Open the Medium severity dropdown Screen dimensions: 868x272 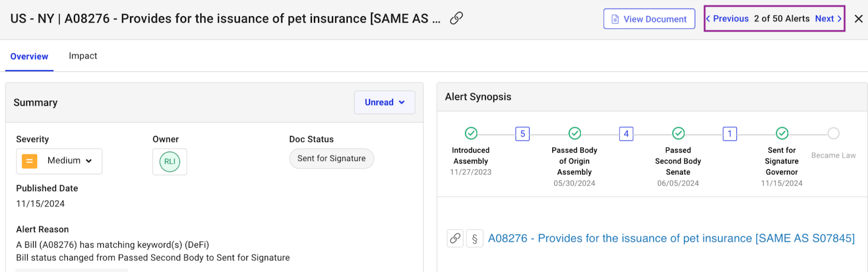[59, 161]
